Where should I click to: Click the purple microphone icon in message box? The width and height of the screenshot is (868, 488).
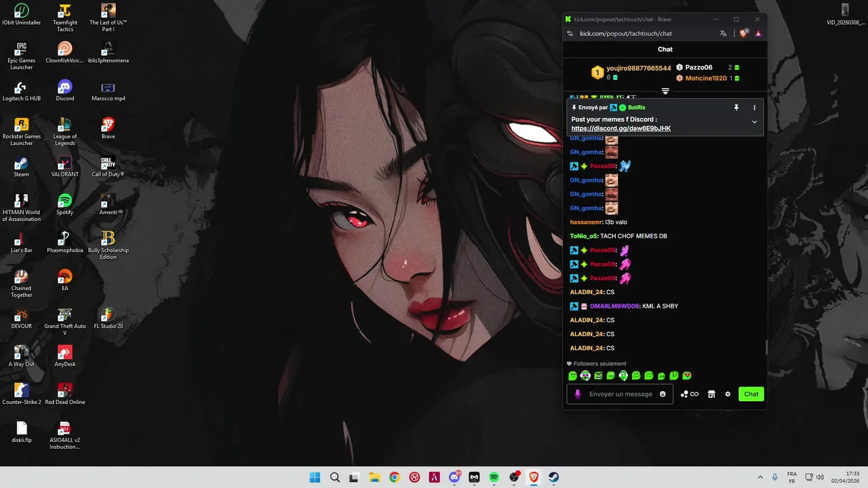click(578, 394)
